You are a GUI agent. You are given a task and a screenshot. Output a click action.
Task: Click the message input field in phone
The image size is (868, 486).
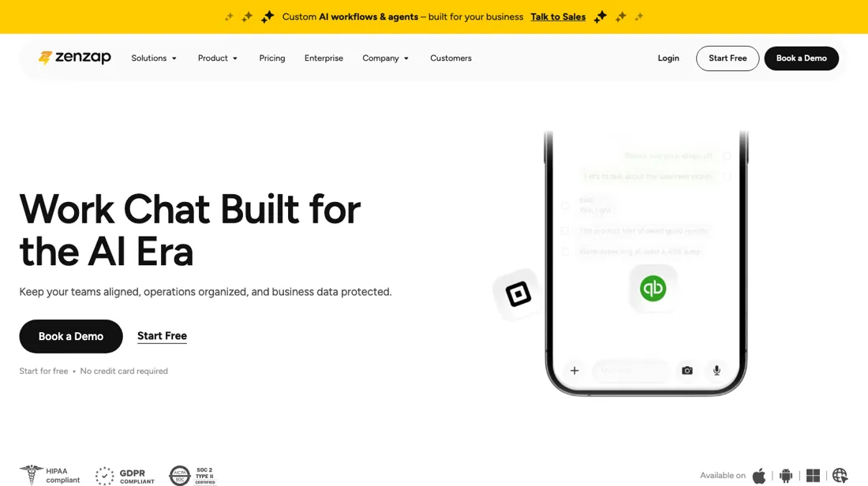point(631,370)
